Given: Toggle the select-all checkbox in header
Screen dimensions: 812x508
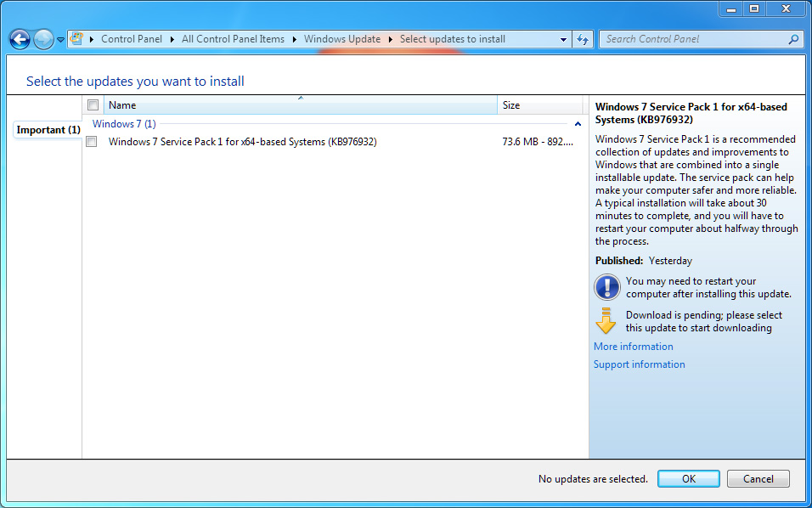Looking at the screenshot, I should pyautogui.click(x=93, y=105).
